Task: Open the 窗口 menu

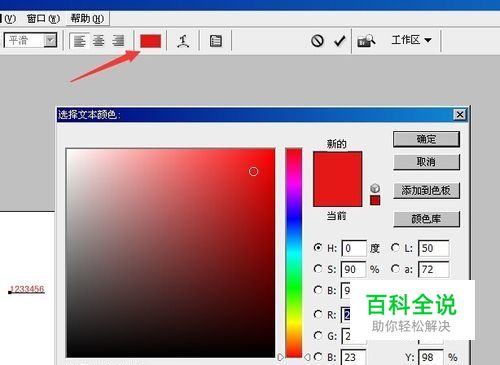Action: [x=43, y=19]
